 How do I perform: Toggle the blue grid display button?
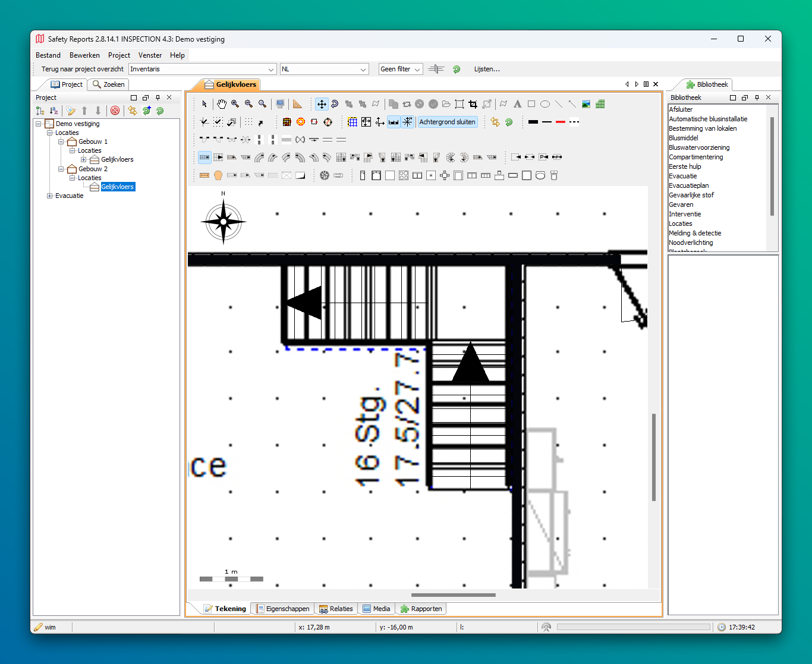coord(353,122)
